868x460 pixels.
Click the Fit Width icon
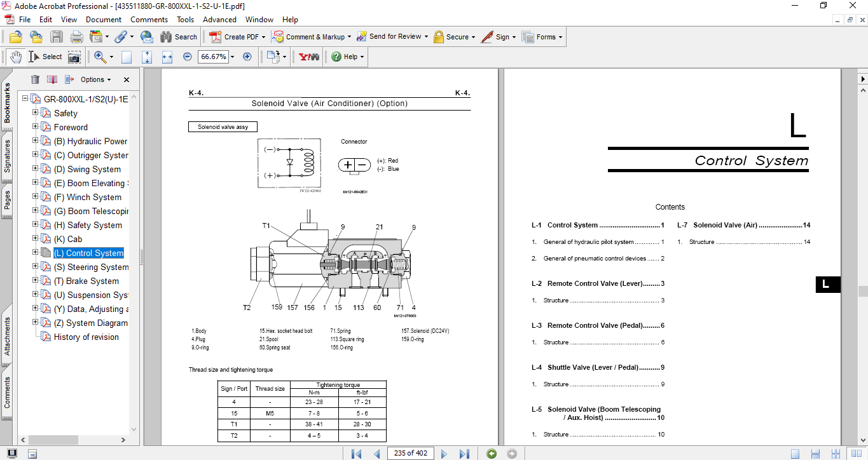[x=167, y=57]
